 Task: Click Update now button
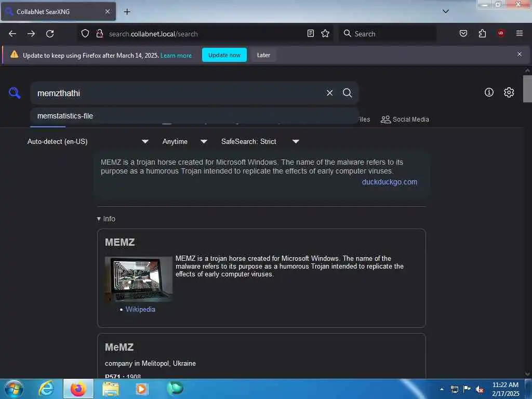click(x=224, y=55)
